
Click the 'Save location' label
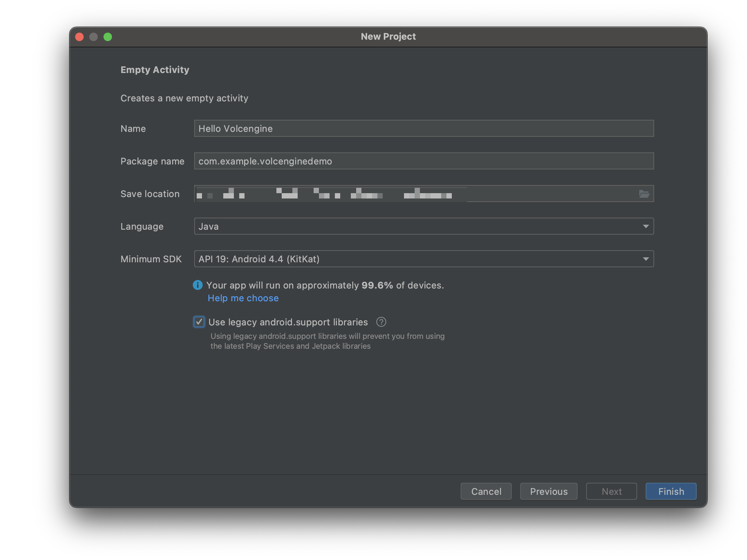pos(150,194)
